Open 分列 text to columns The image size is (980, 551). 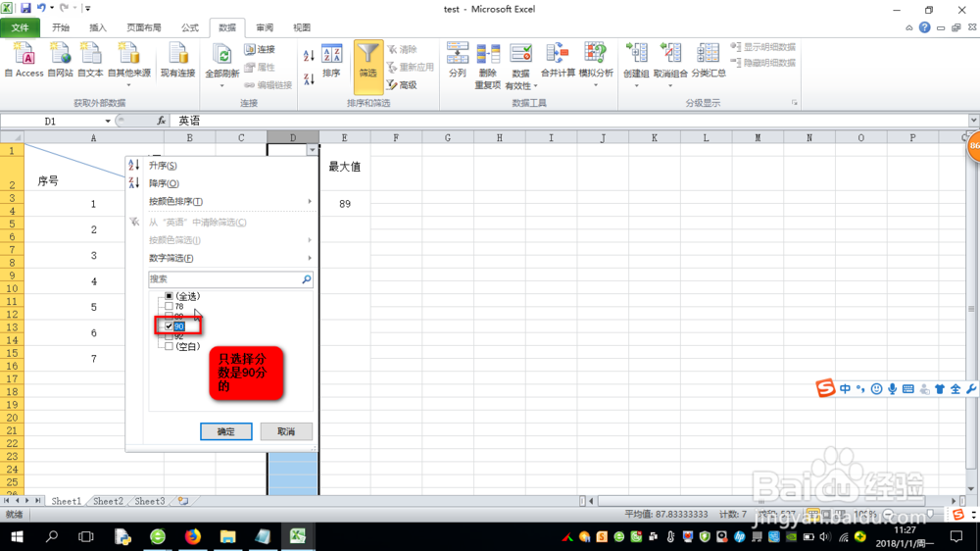(x=458, y=60)
